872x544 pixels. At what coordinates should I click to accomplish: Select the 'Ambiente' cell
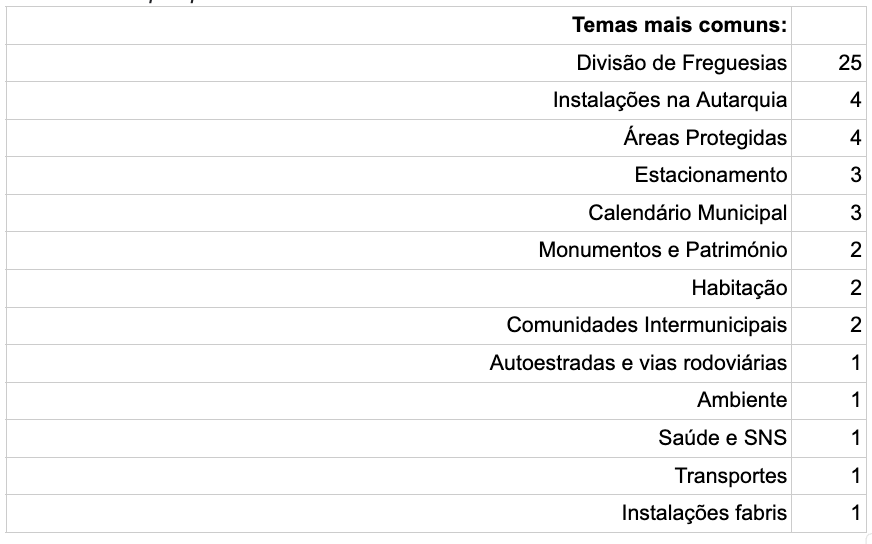point(742,401)
